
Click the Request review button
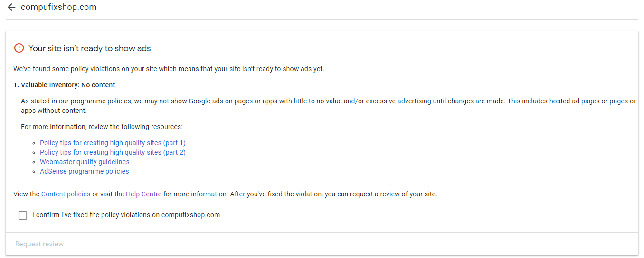(39, 244)
